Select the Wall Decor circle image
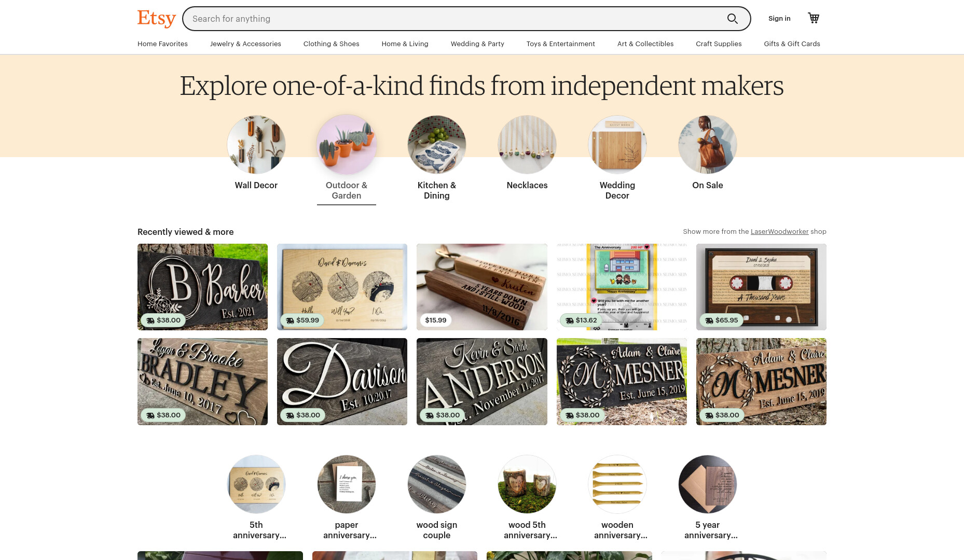 (256, 145)
